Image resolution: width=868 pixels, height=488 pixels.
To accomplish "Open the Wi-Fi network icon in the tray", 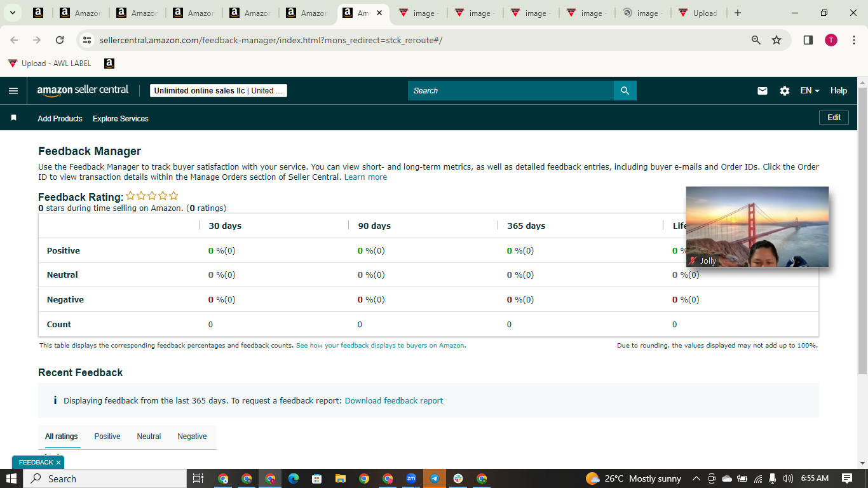I will (757, 478).
